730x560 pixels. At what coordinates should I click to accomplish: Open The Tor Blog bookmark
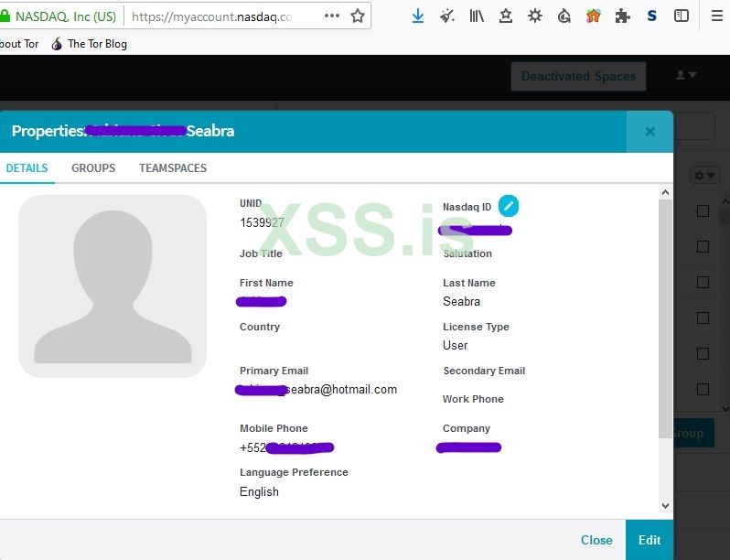click(x=89, y=44)
